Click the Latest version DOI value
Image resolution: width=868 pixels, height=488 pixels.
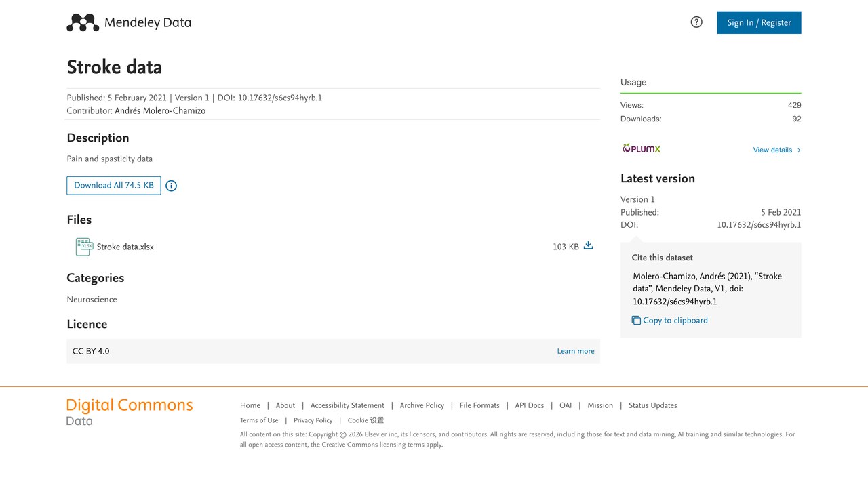coord(759,225)
